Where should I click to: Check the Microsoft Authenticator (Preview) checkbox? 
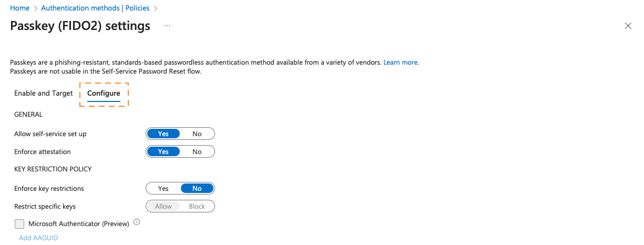pos(19,224)
